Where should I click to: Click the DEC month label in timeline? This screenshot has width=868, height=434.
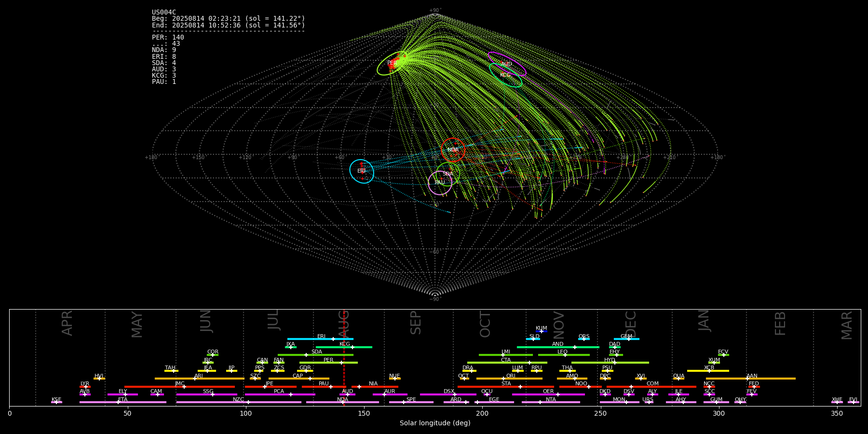click(x=631, y=324)
